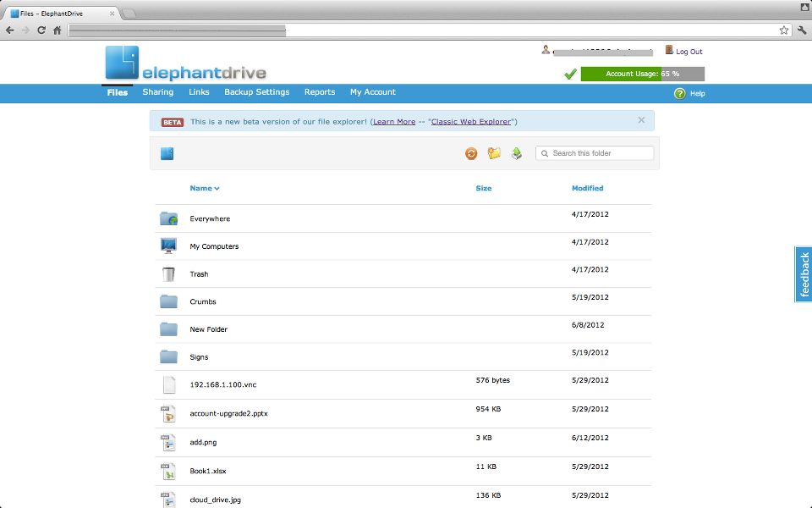Image resolution: width=812 pixels, height=508 pixels.
Task: Click the blue root drive icon
Action: click(x=167, y=153)
